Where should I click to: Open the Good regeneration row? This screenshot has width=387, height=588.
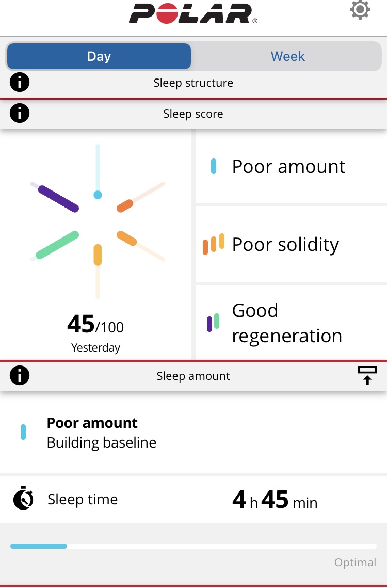[292, 323]
